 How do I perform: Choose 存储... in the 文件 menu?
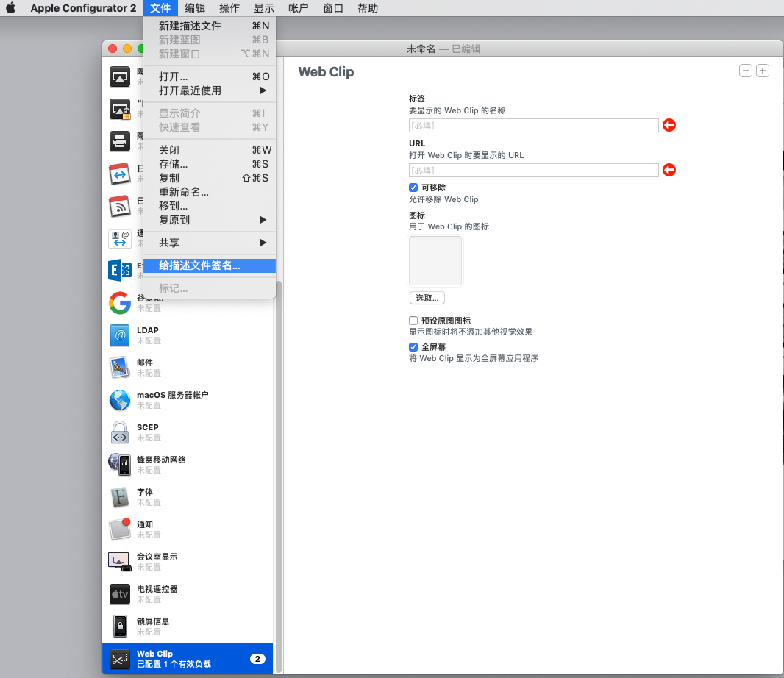(210, 164)
